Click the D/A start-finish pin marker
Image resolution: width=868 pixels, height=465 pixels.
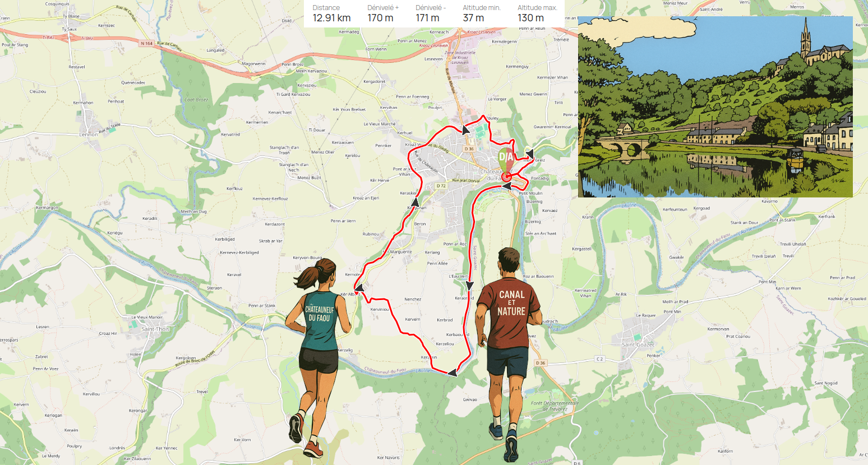(506, 160)
